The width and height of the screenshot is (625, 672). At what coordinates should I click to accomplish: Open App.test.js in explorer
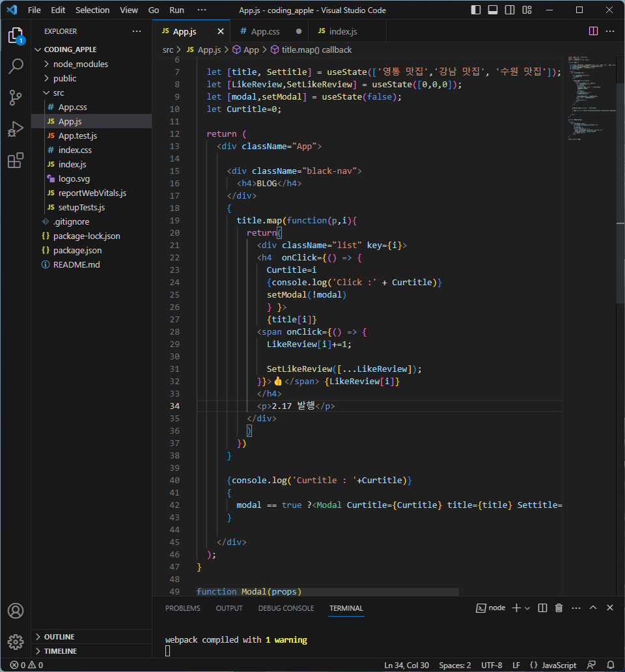point(92,136)
